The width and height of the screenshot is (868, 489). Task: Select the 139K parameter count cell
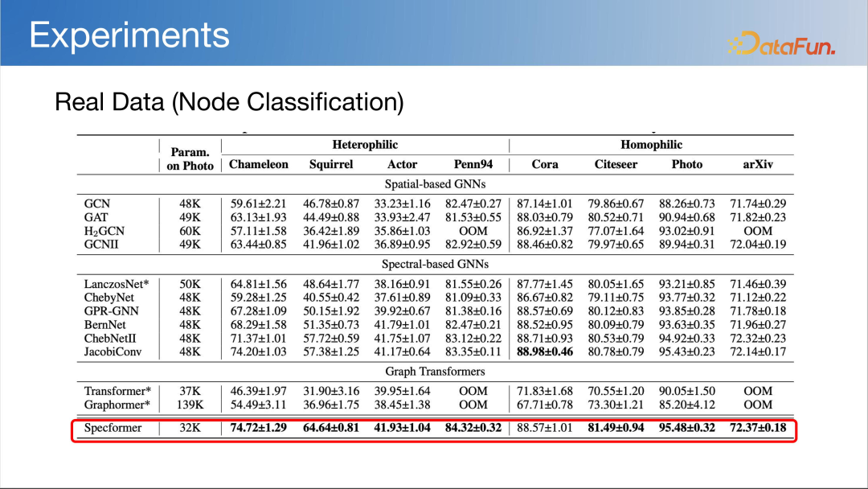[x=190, y=405]
